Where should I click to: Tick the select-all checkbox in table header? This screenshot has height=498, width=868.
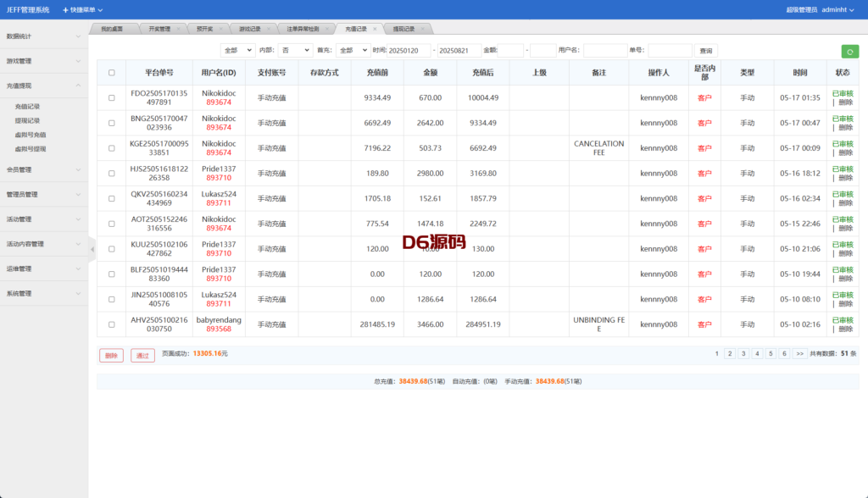point(111,73)
